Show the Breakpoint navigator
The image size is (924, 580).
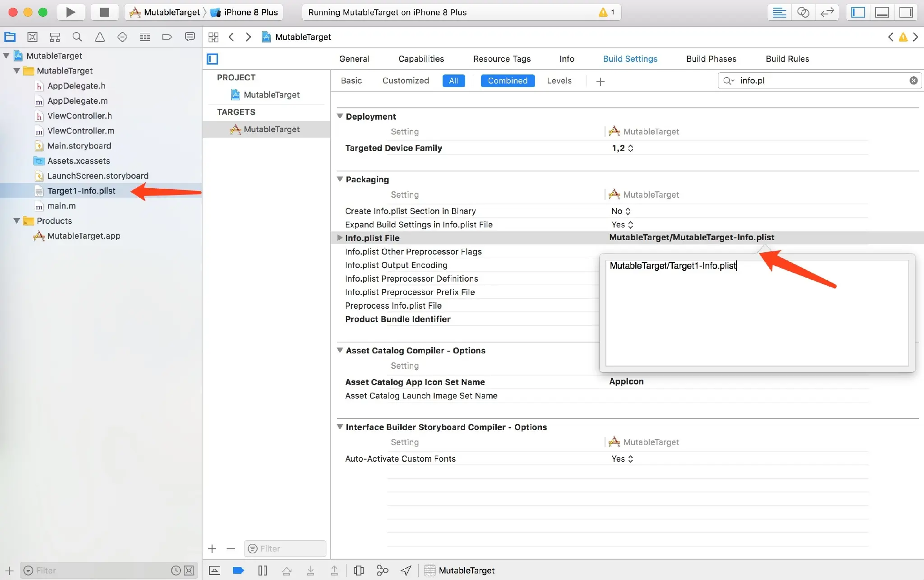pos(167,37)
